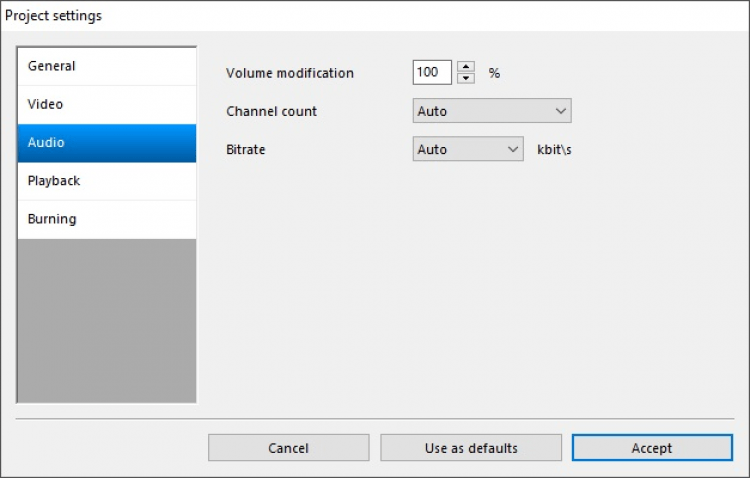The image size is (750, 478).
Task: Click the Volume modification value field
Action: [x=432, y=72]
